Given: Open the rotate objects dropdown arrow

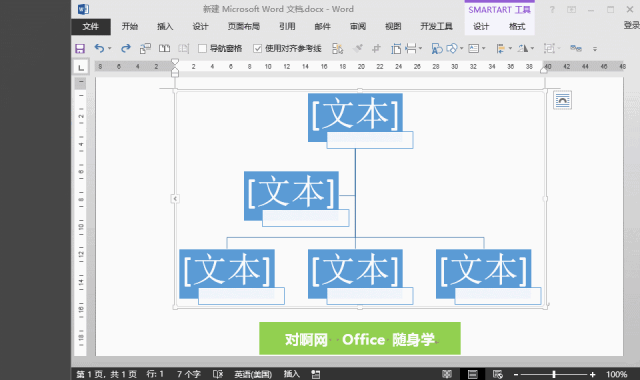Looking at the screenshot, I should click(532, 49).
